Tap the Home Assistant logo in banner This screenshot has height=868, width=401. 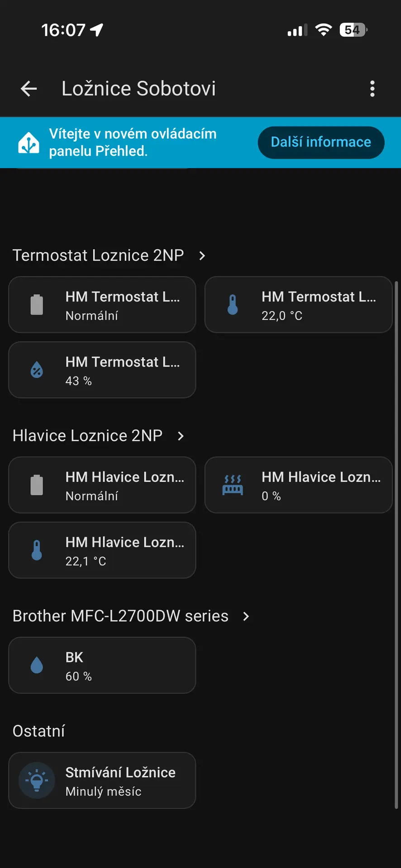[29, 143]
